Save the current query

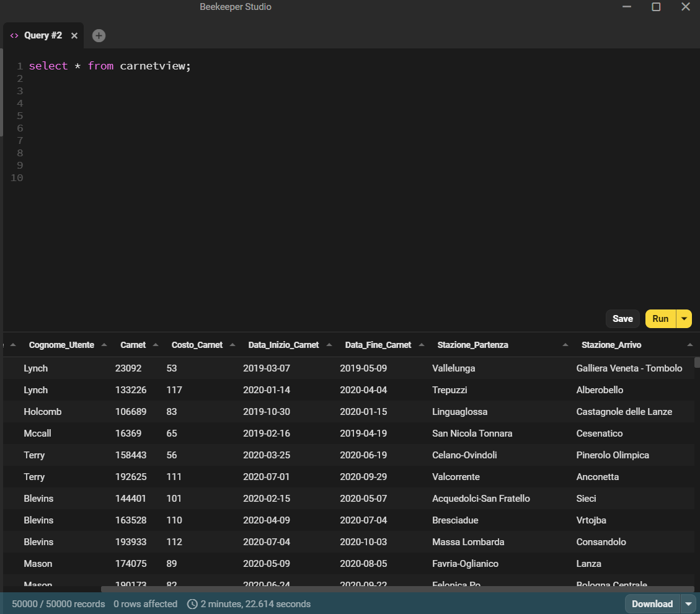pyautogui.click(x=622, y=318)
